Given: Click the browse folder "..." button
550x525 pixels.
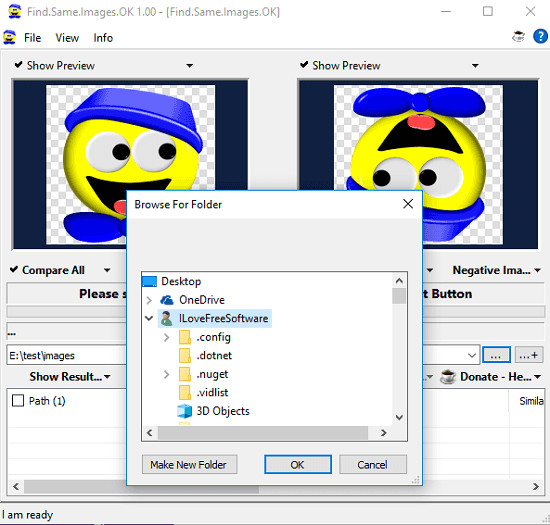Looking at the screenshot, I should pos(496,355).
